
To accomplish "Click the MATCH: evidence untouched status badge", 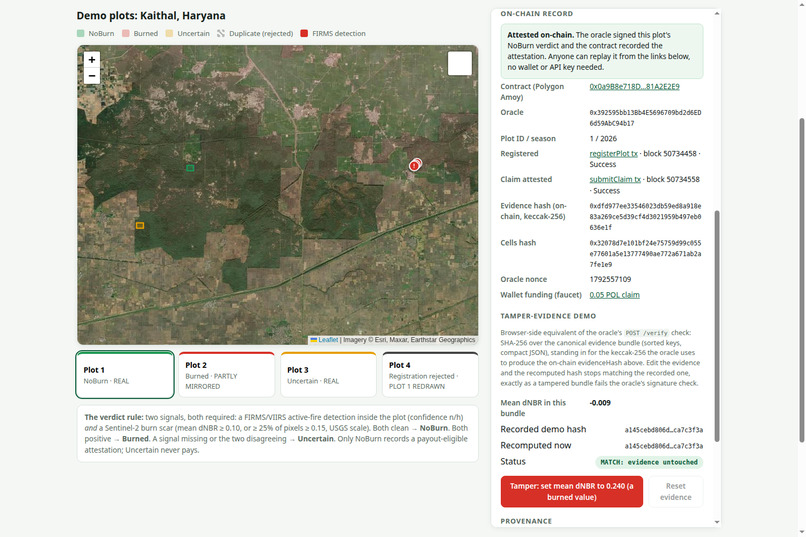I will click(x=649, y=462).
